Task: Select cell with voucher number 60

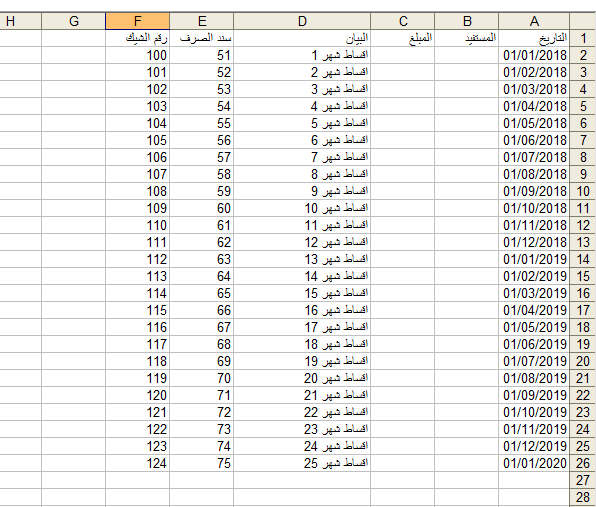Action: [x=201, y=208]
